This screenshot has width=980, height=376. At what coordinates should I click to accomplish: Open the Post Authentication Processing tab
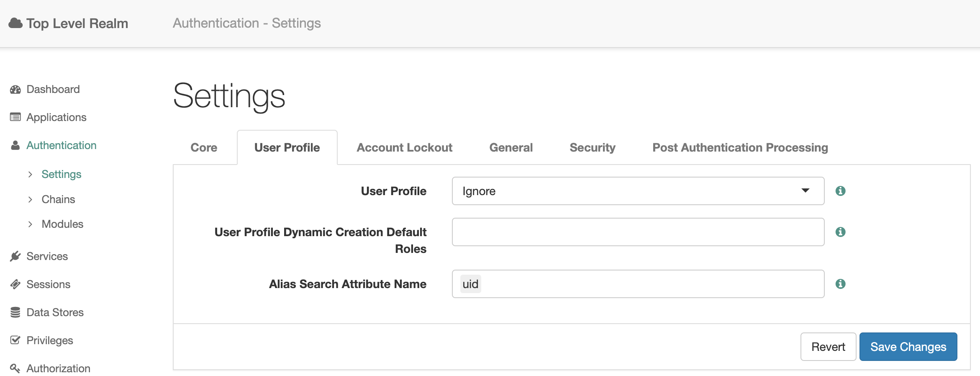(x=740, y=148)
